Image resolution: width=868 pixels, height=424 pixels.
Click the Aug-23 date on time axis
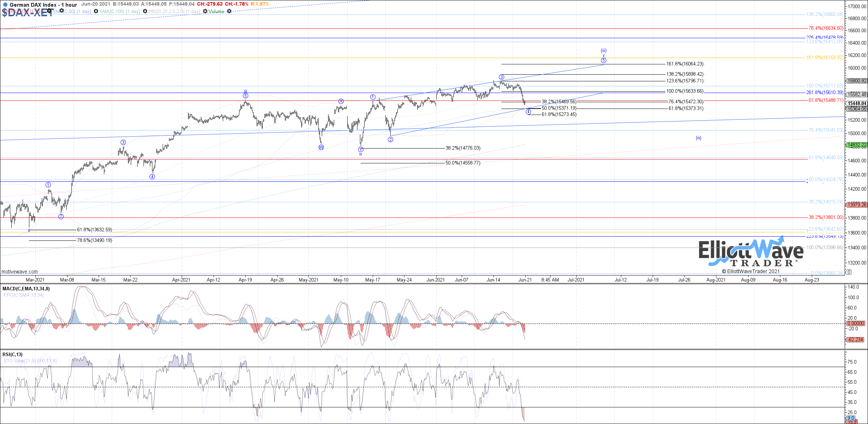pos(812,280)
